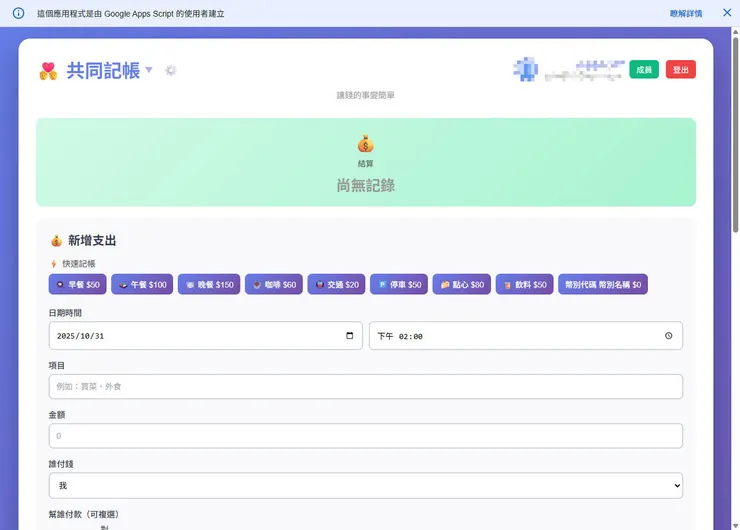This screenshot has width=740, height=530.
Task: Select the 停車 $50 quick entry
Action: (399, 284)
